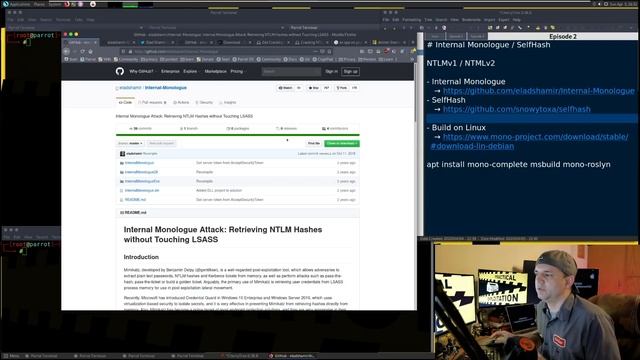View the commits count link
This screenshot has width=640, height=360.
(140, 129)
